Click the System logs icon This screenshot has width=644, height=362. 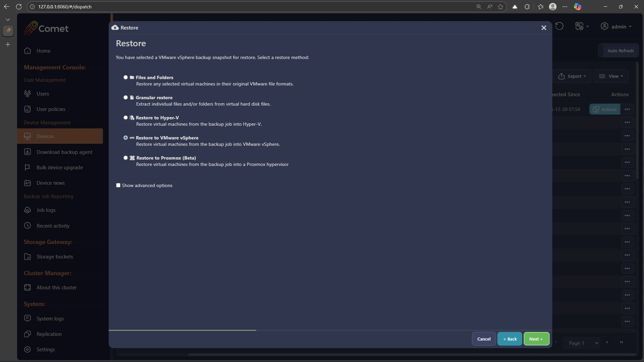(28, 318)
